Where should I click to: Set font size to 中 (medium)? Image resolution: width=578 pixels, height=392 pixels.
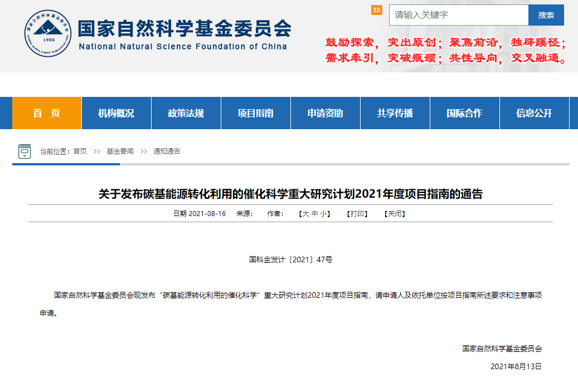(x=314, y=214)
